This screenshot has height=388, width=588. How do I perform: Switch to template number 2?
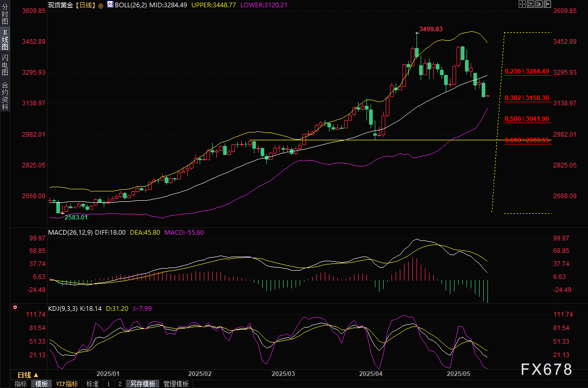(120, 384)
